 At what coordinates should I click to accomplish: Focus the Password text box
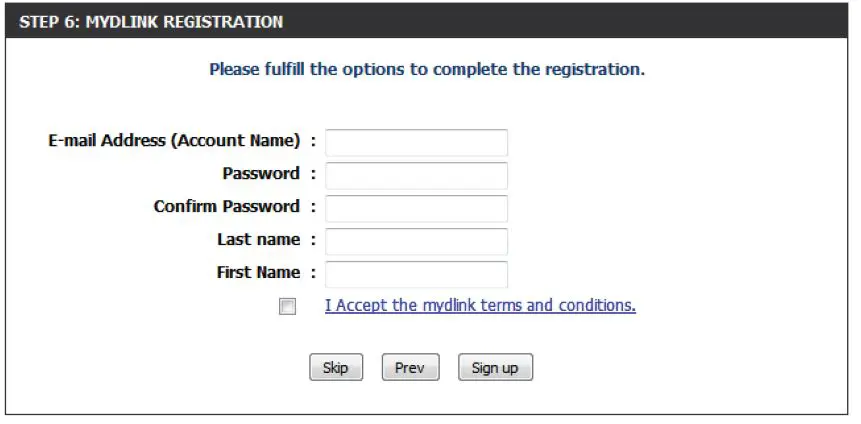click(x=416, y=176)
